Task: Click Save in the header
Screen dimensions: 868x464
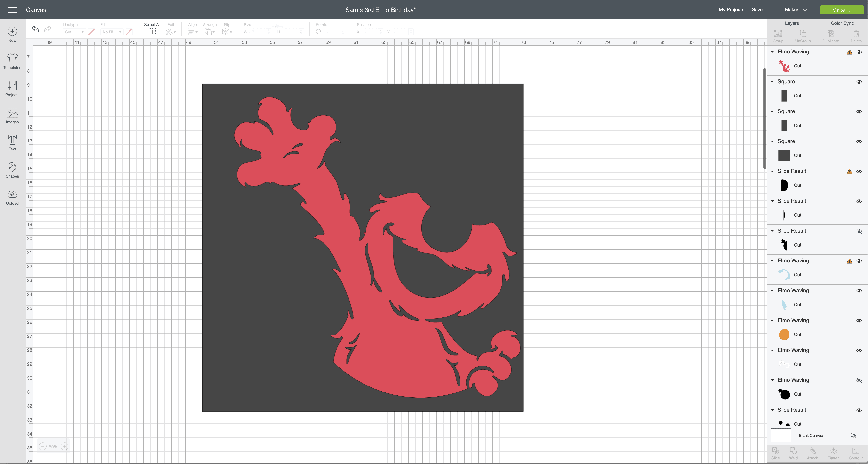Action: [x=757, y=10]
